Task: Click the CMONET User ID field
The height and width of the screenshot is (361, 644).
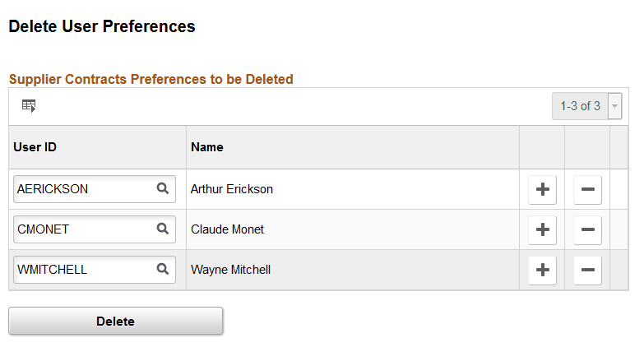Action: click(82, 229)
